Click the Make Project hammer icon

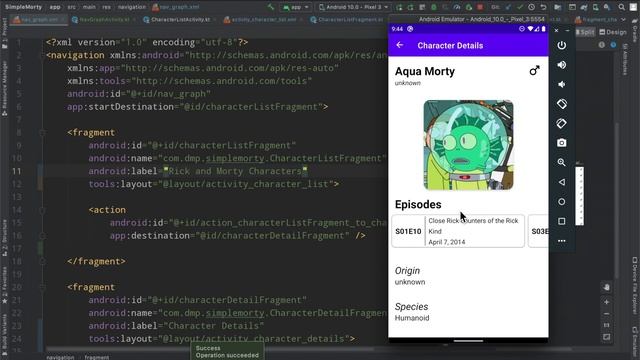point(270,7)
